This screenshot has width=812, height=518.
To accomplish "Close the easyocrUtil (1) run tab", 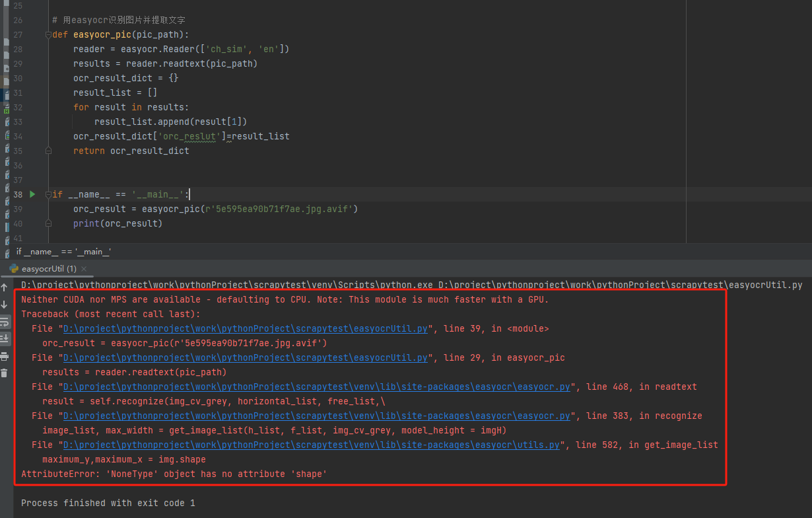I will [x=87, y=269].
